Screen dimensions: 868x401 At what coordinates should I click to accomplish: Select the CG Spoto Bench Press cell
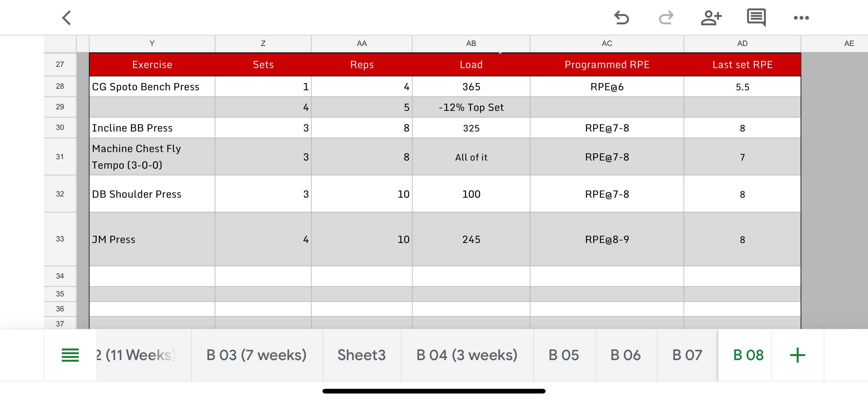click(152, 87)
